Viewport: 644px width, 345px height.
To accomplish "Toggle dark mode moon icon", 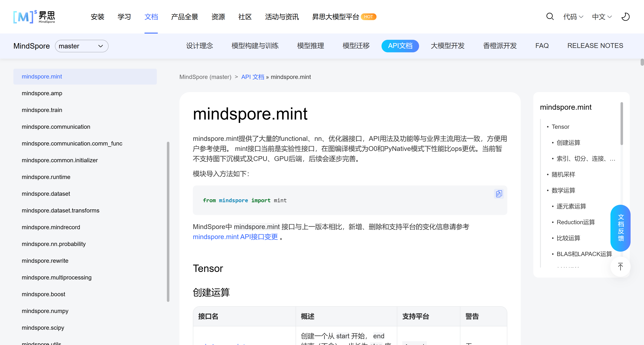I will (625, 17).
